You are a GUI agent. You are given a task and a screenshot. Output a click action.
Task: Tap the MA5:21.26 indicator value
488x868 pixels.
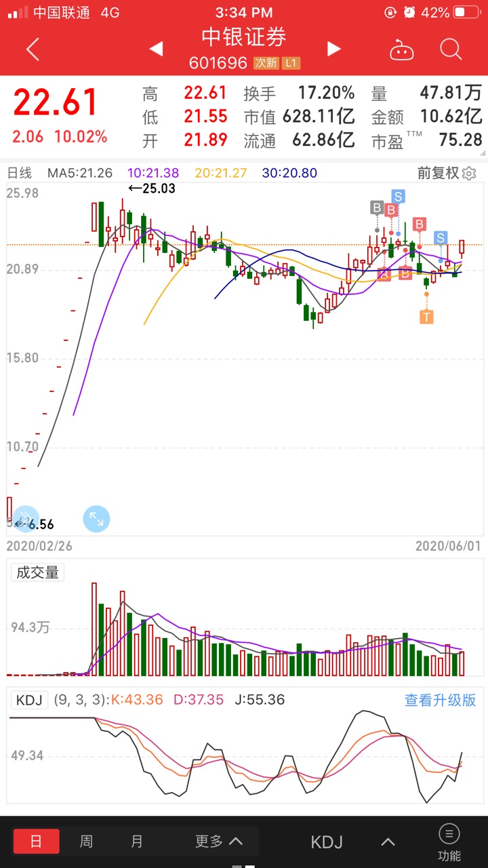pyautogui.click(x=80, y=173)
